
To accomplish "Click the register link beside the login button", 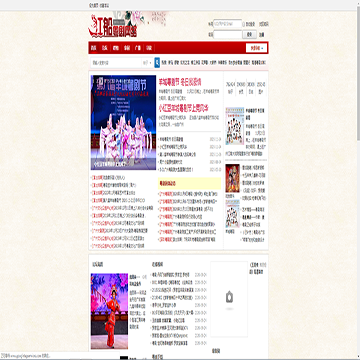I will tap(262, 35).
